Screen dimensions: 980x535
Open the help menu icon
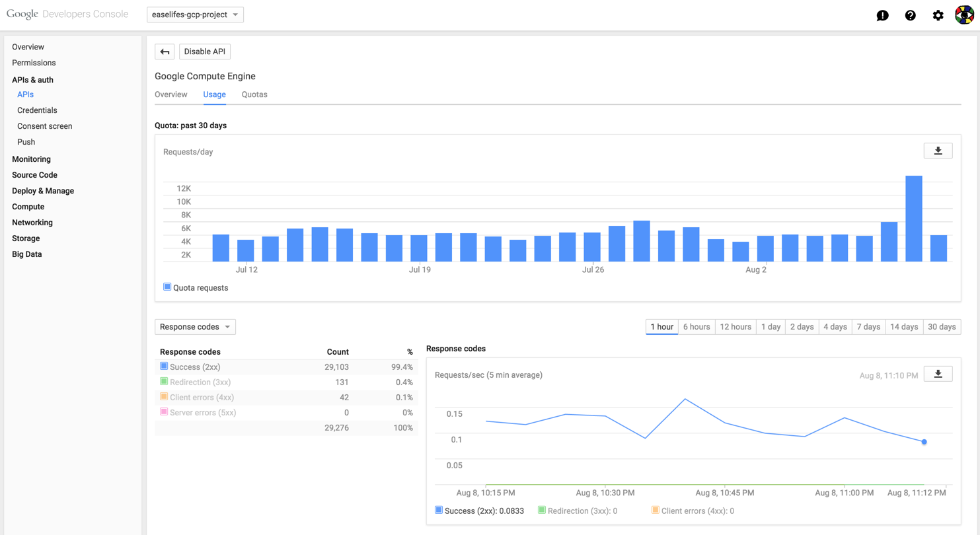click(x=910, y=15)
